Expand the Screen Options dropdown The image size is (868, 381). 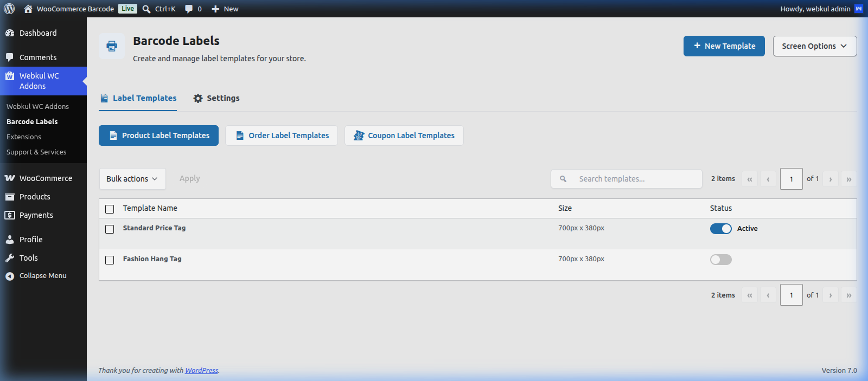(815, 46)
